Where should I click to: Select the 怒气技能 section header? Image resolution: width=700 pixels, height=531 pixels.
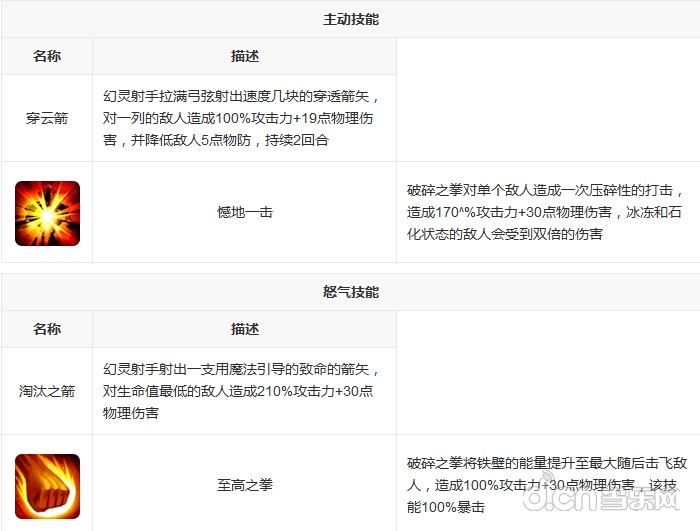[x=350, y=292]
